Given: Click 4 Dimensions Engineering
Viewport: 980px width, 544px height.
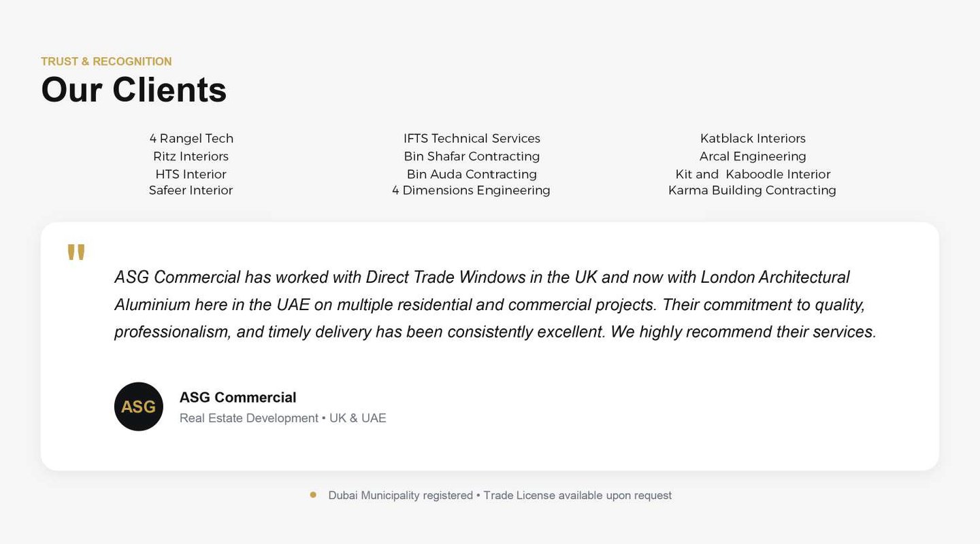Looking at the screenshot, I should [471, 190].
